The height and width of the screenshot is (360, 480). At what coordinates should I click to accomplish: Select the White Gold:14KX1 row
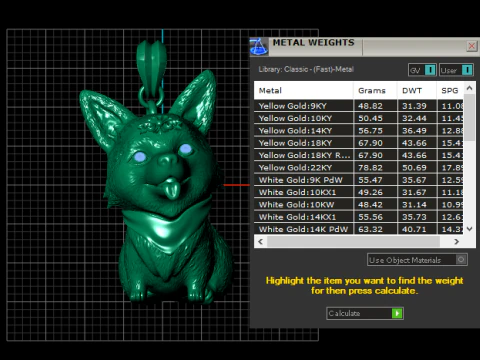358,217
